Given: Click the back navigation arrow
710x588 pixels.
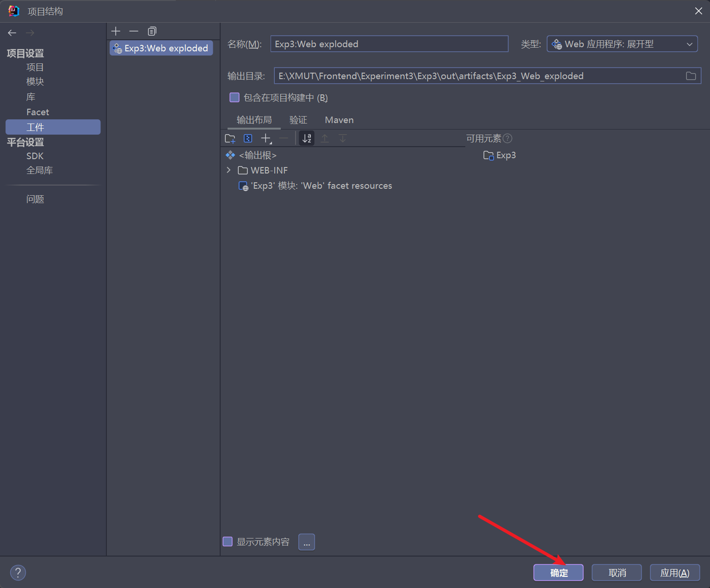Looking at the screenshot, I should pyautogui.click(x=12, y=33).
